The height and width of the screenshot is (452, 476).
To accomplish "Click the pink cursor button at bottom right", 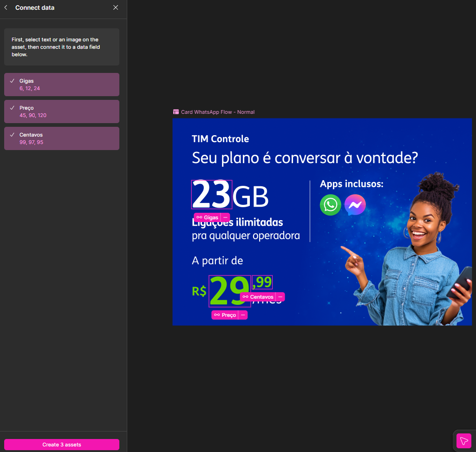I will tap(464, 441).
